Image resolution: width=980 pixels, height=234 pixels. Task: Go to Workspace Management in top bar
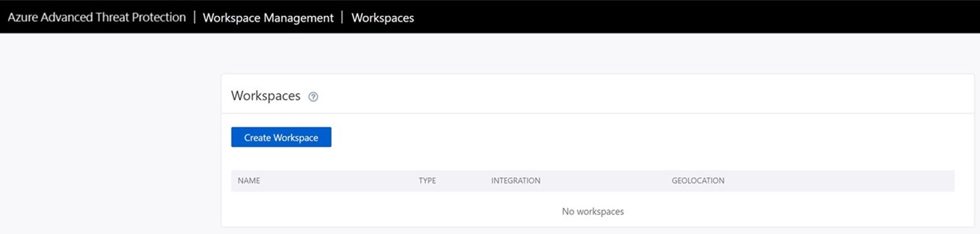click(x=268, y=18)
